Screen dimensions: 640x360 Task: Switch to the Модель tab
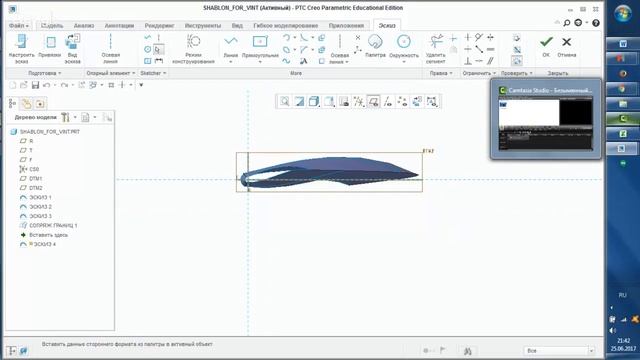coord(52,26)
